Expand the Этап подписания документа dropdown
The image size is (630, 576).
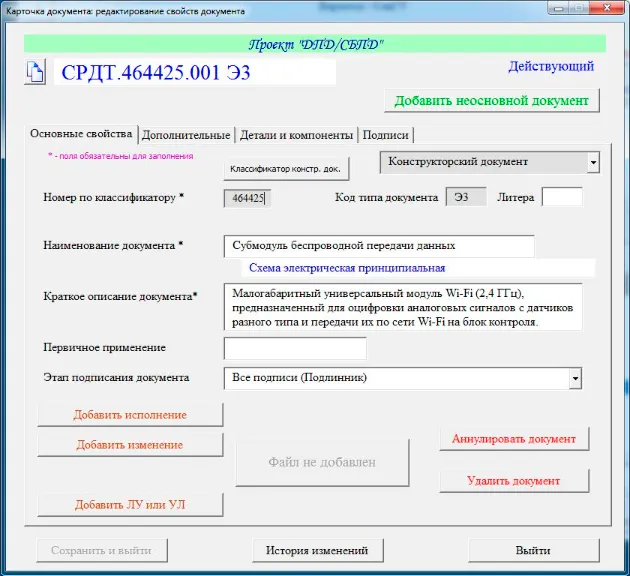tap(574, 379)
